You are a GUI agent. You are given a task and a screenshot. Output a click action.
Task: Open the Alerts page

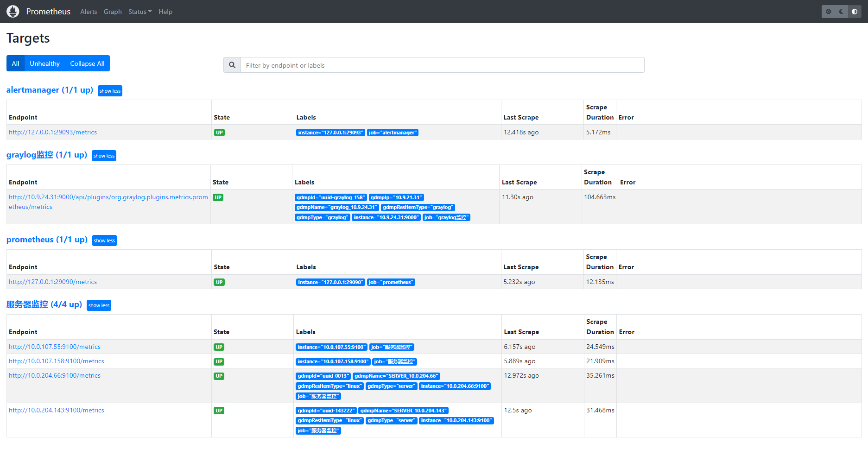pos(89,12)
